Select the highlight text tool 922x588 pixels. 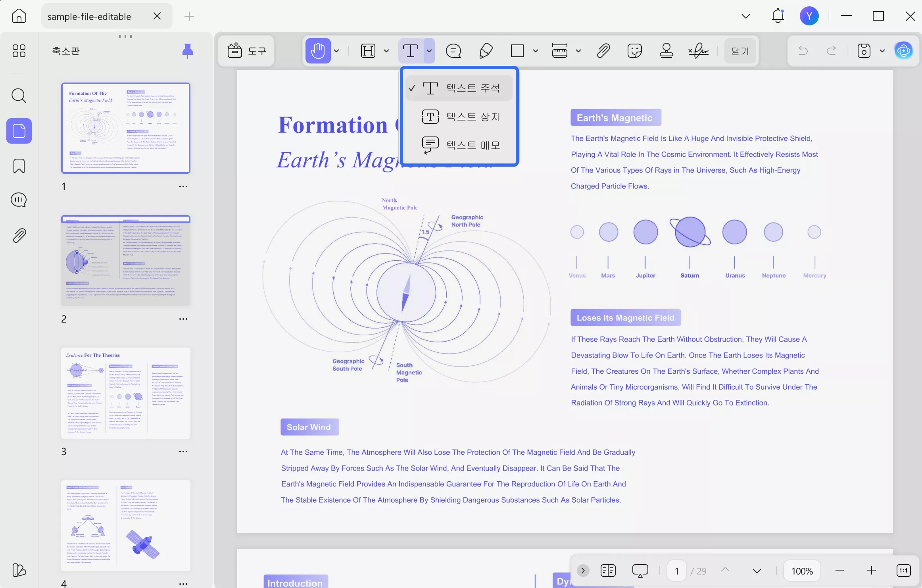click(x=368, y=51)
